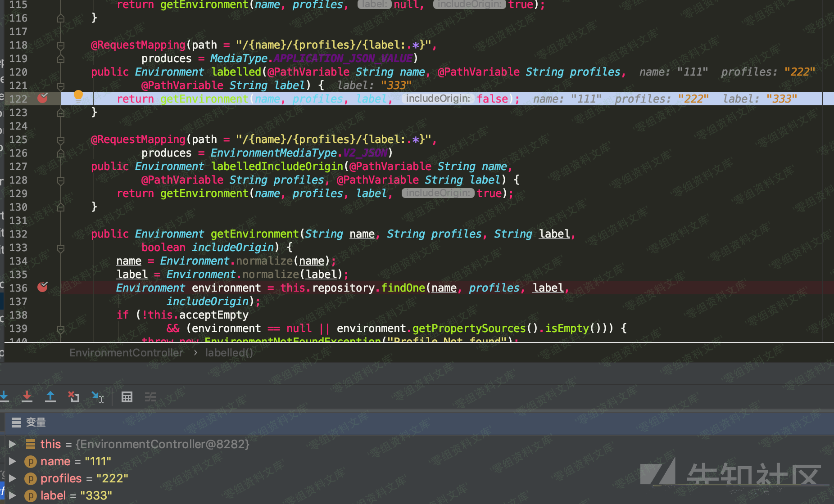834x504 pixels.
Task: Click the Step Out arrow icon
Action: (50, 396)
